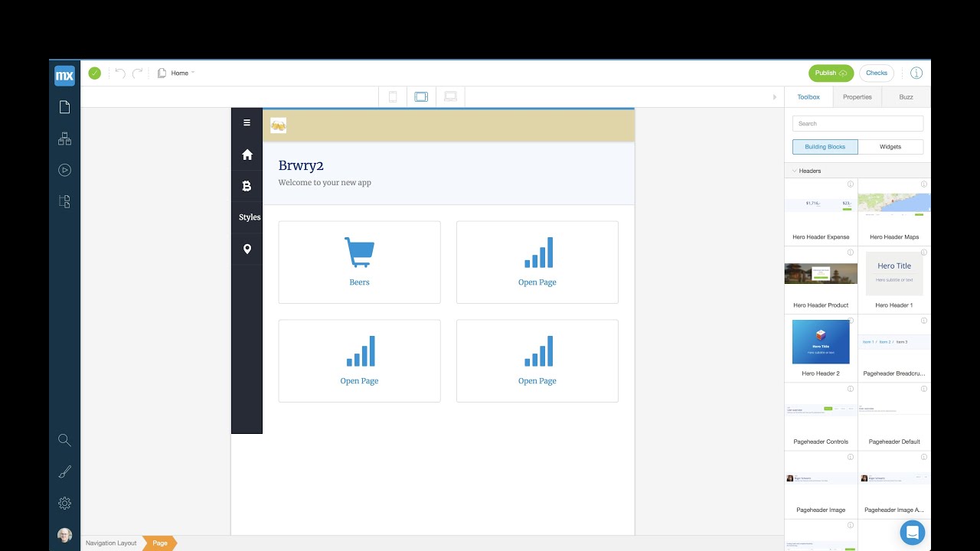Switch to the Toolbox tab

[x=808, y=97]
